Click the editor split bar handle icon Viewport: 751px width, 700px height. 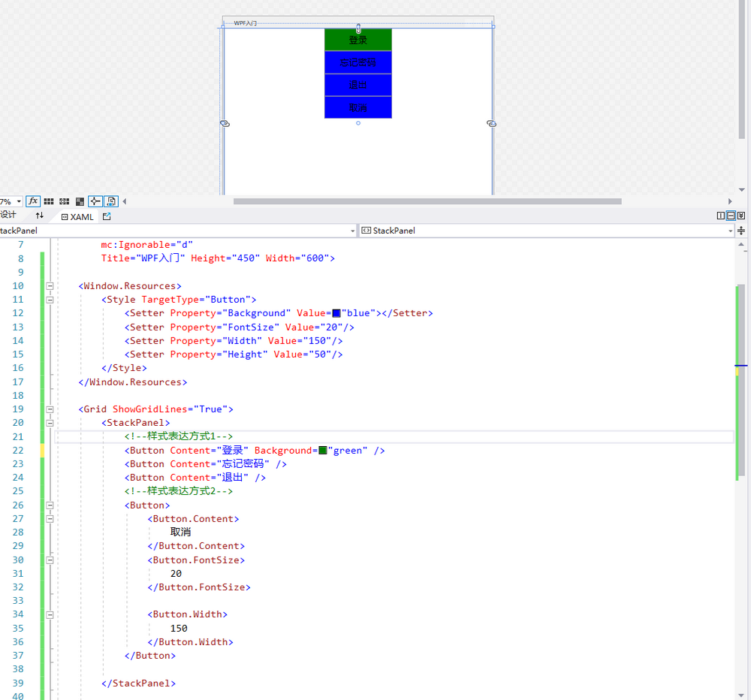[x=741, y=231]
